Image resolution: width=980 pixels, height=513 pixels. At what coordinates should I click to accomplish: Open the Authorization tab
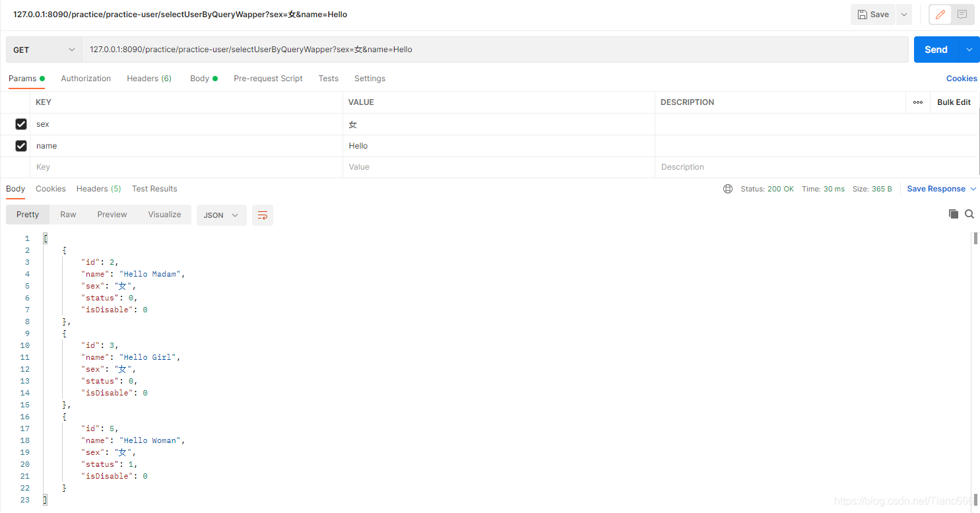pos(86,79)
